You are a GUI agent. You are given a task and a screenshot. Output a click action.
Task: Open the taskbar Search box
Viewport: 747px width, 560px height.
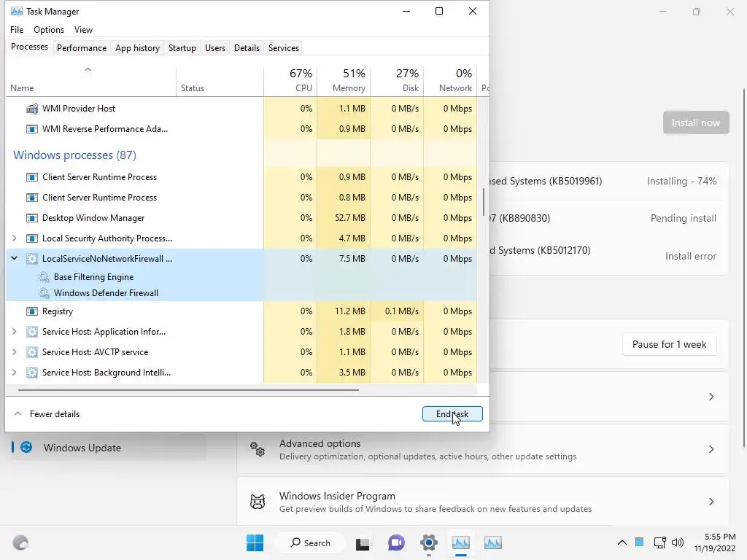coord(311,542)
